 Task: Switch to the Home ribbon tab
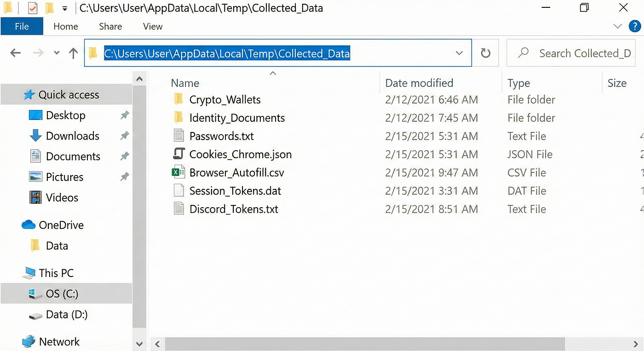[x=66, y=27]
